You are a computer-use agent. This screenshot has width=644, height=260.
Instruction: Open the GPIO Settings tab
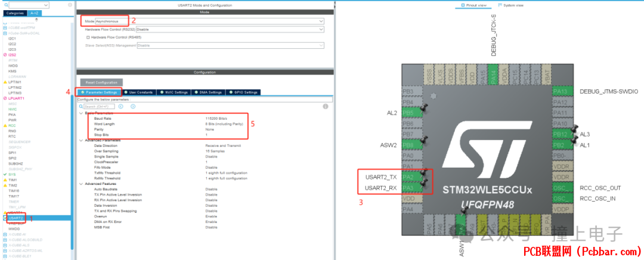click(244, 92)
